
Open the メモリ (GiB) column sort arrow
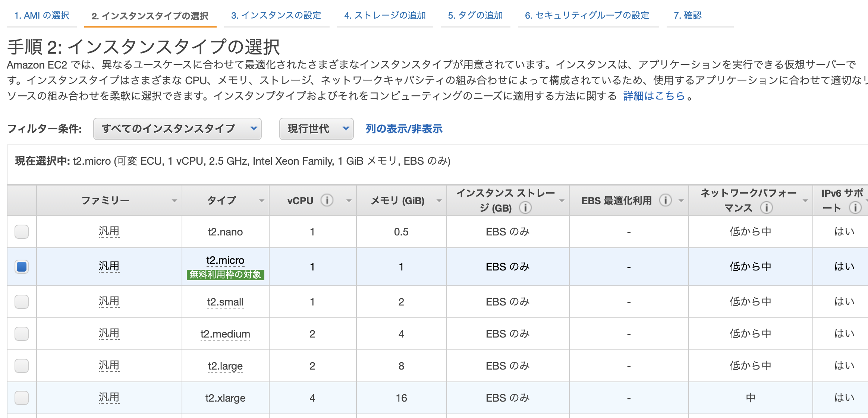(439, 201)
